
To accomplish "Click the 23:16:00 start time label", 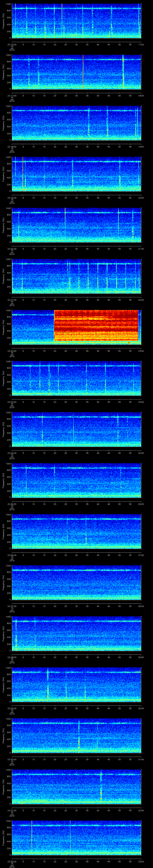I will [12, 44].
